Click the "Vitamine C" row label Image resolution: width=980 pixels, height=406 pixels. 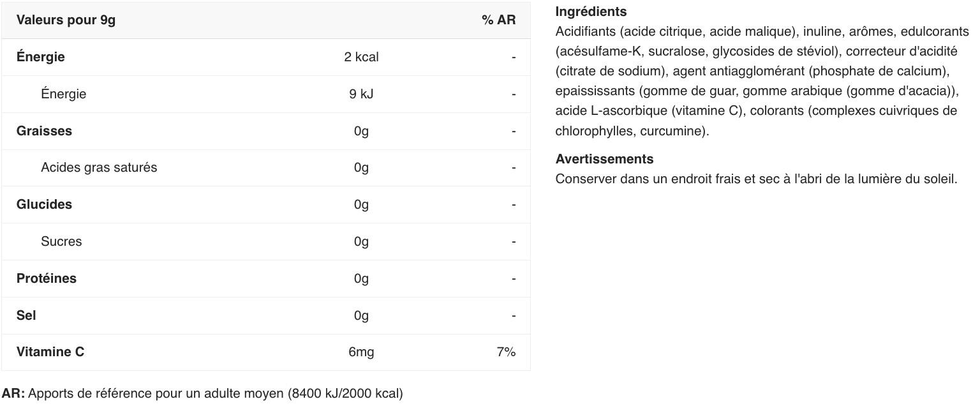(x=50, y=352)
